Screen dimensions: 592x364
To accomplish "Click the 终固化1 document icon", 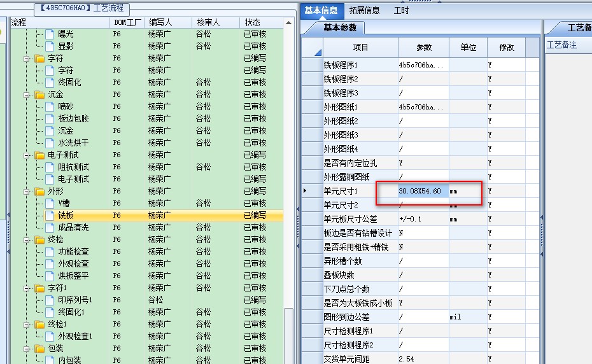I will point(50,312).
